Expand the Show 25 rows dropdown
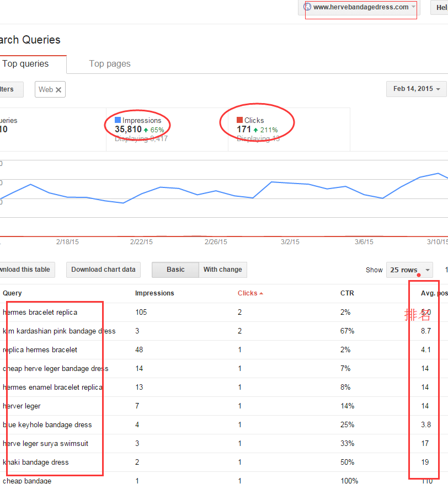 (409, 270)
